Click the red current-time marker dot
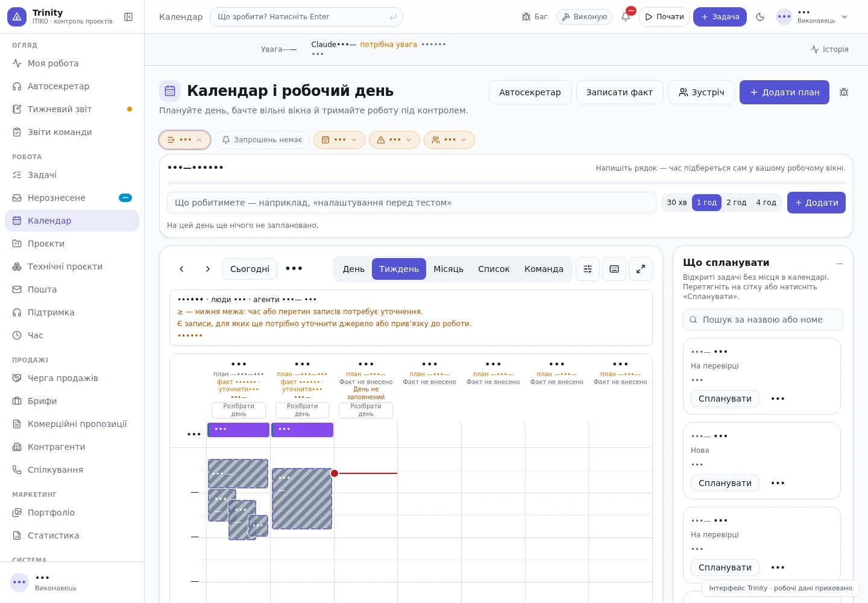The height and width of the screenshot is (603, 868). pyautogui.click(x=335, y=473)
